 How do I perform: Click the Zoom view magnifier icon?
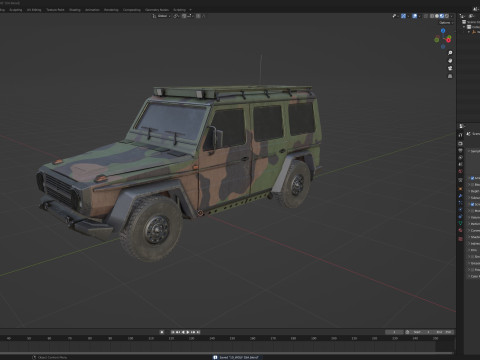pos(450,53)
